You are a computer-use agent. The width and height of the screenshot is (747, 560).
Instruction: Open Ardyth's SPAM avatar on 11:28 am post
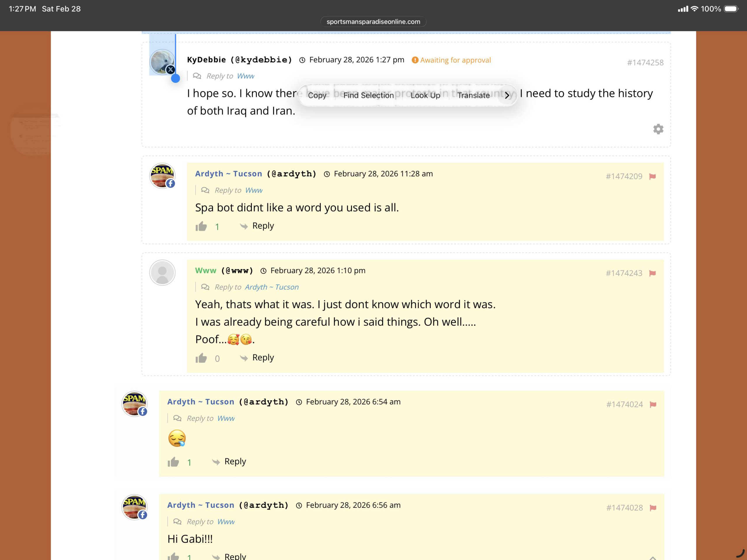click(x=163, y=176)
